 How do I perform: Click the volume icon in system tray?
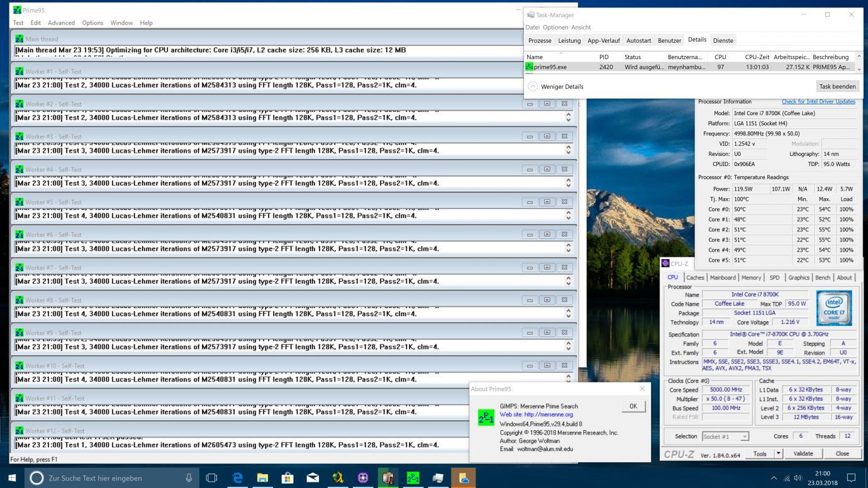[x=799, y=478]
